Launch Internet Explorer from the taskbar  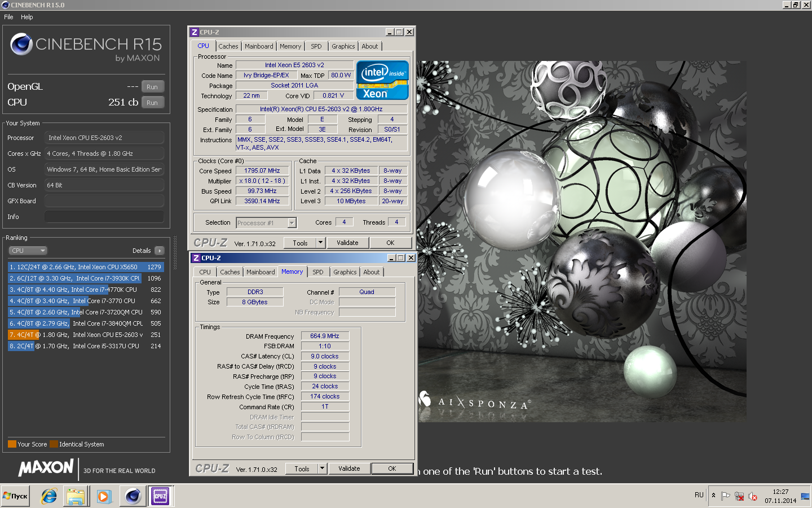[49, 496]
